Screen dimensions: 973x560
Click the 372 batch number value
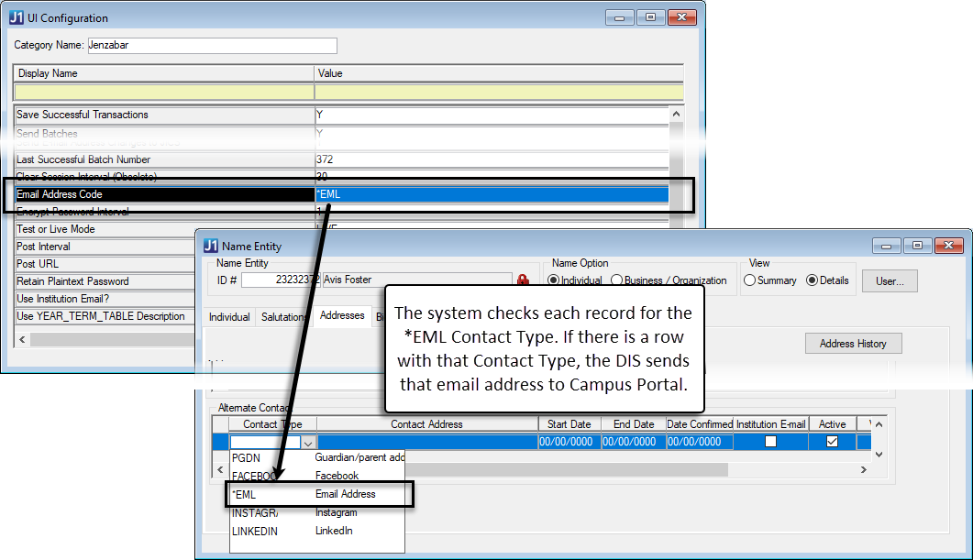492,159
